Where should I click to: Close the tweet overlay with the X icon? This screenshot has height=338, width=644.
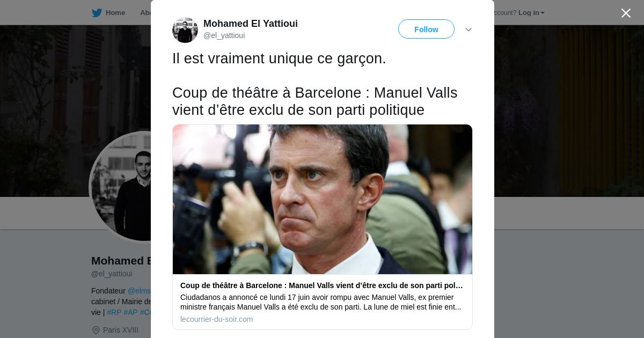626,13
